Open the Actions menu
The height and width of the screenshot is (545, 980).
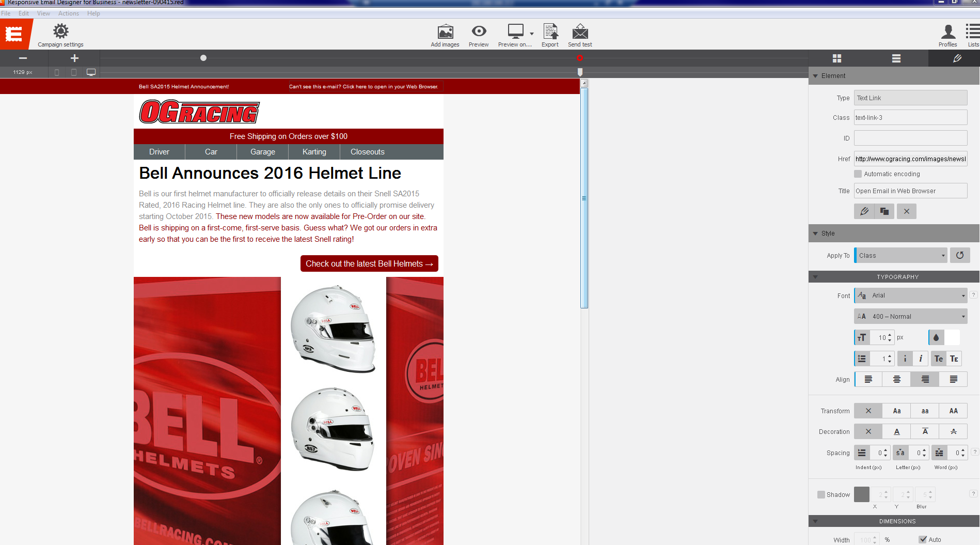[69, 13]
